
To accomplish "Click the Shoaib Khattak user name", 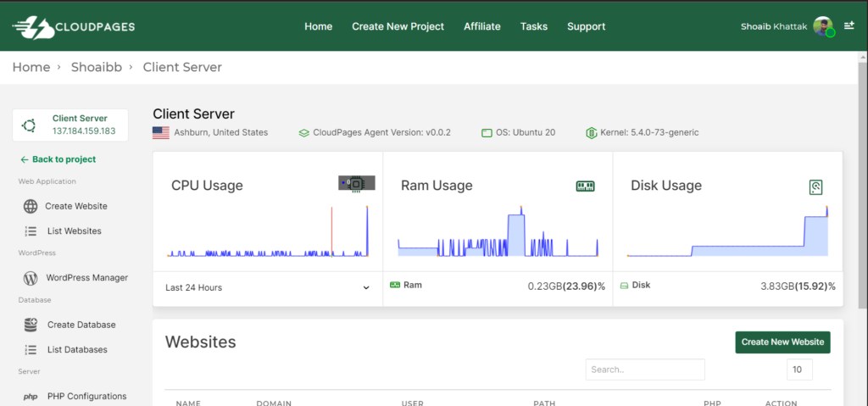I will click(x=774, y=26).
